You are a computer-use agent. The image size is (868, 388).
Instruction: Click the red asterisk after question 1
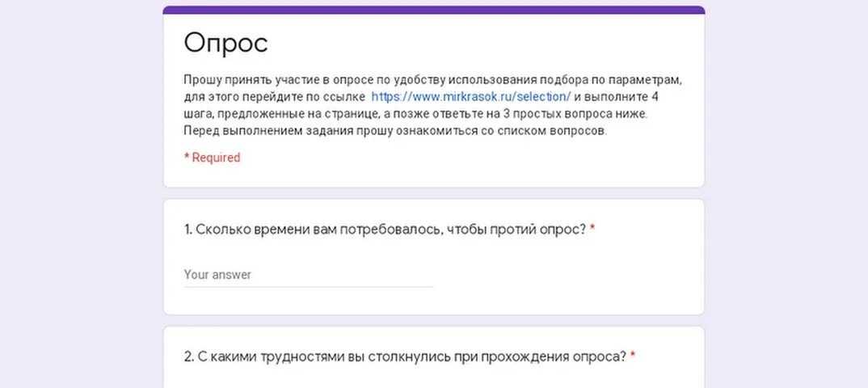point(592,228)
